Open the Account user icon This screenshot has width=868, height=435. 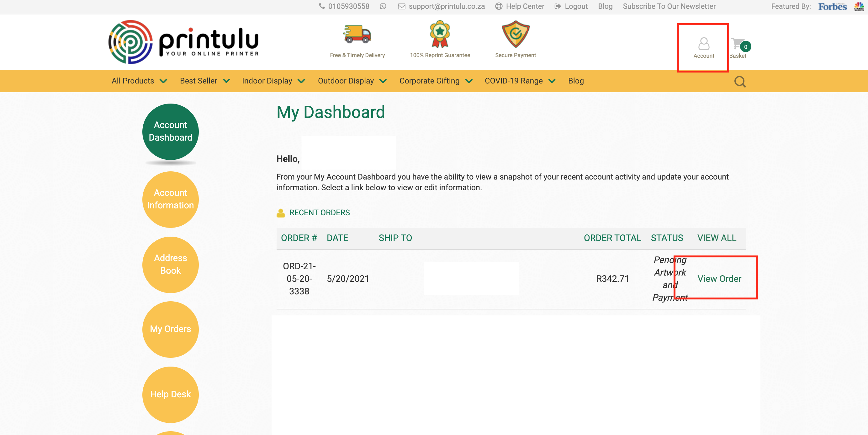pos(704,44)
